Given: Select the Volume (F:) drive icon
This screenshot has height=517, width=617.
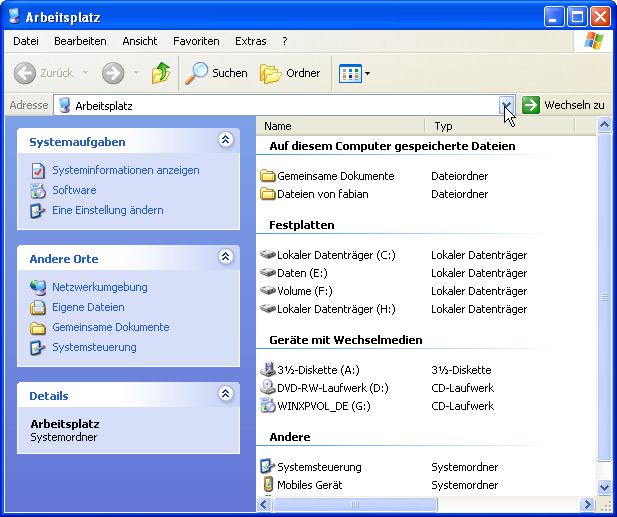Looking at the screenshot, I should (268, 291).
